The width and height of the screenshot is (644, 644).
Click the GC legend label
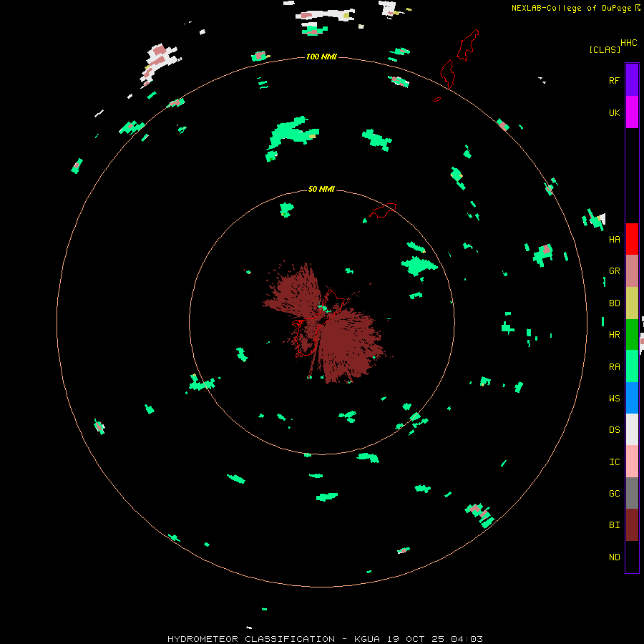pyautogui.click(x=614, y=494)
